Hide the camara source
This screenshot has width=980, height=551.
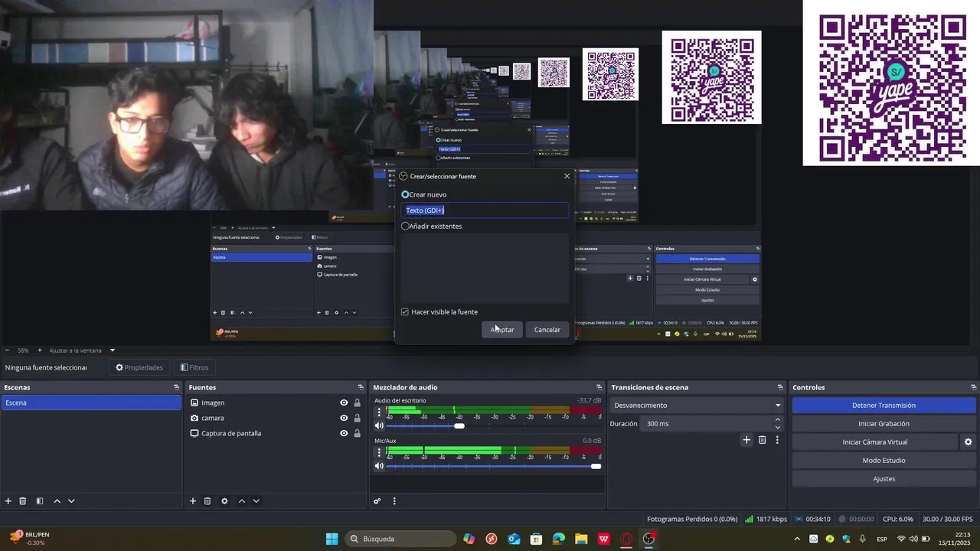(x=344, y=418)
